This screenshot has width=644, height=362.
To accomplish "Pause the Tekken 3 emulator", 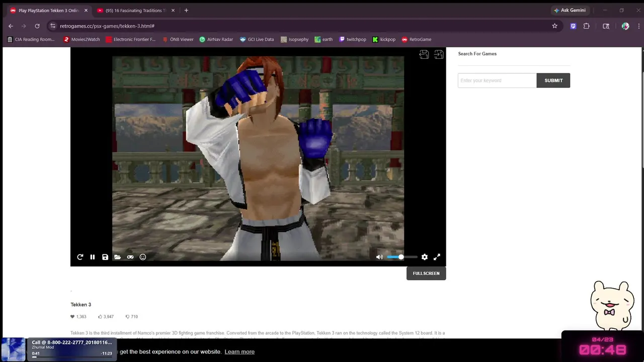I will [x=93, y=257].
